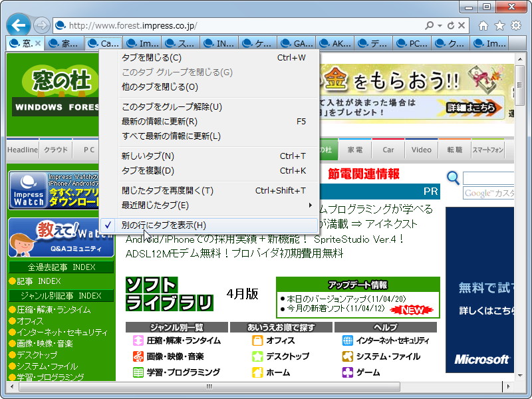
Task: Choose 新しいタブ(N) menu item
Action: (209, 156)
